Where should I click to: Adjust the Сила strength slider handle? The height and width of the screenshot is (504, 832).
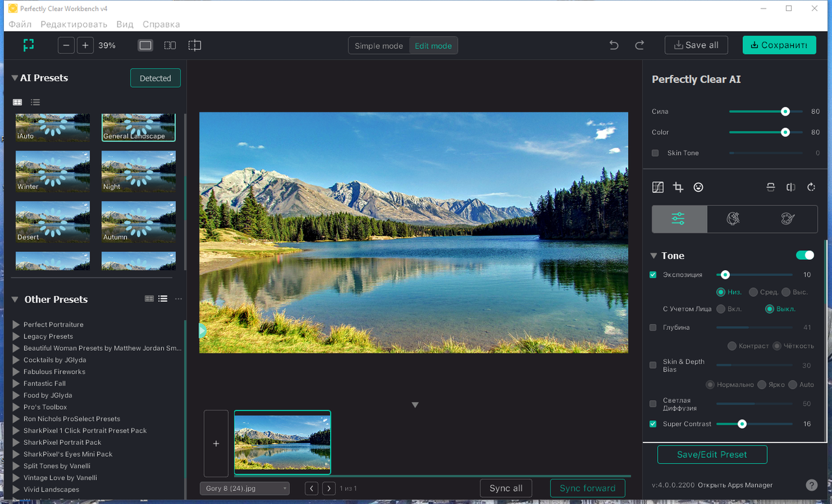tap(785, 112)
